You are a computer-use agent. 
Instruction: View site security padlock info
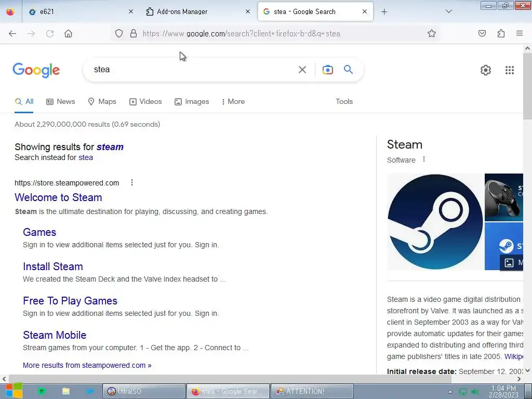tap(134, 34)
